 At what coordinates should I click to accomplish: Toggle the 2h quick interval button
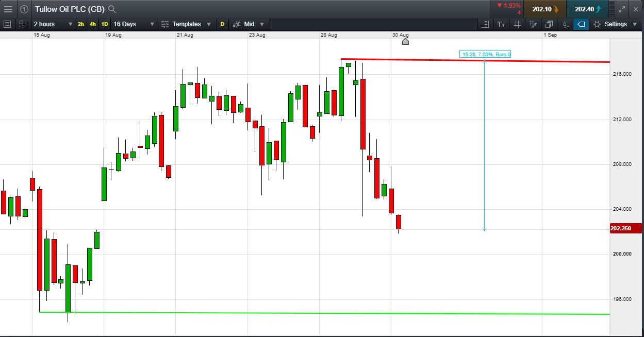tap(81, 24)
